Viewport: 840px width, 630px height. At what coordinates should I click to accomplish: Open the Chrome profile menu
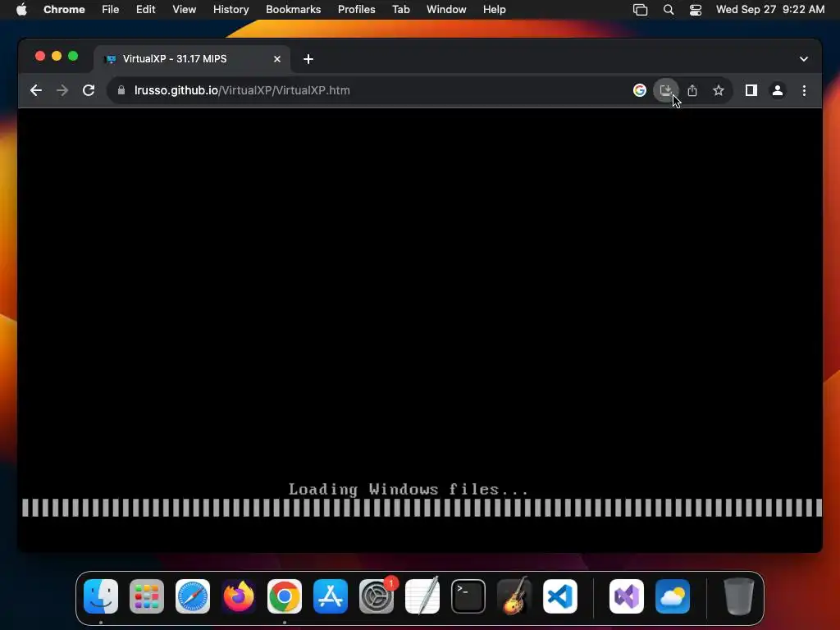pyautogui.click(x=778, y=90)
